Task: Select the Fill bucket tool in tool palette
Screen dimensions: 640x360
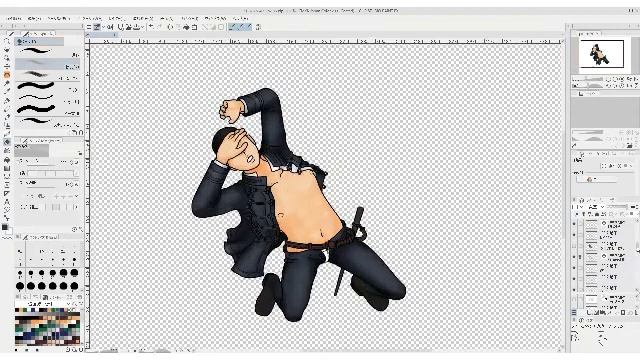Action: click(x=7, y=160)
